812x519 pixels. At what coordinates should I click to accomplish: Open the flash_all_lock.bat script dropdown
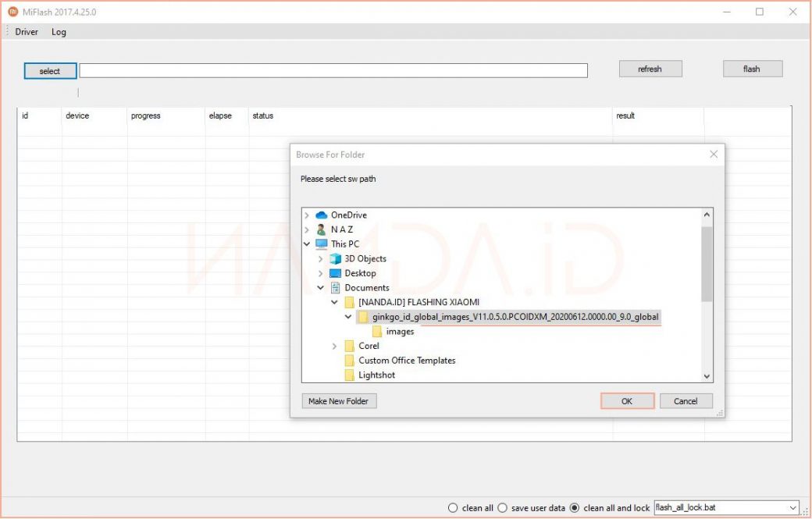pyautogui.click(x=793, y=508)
